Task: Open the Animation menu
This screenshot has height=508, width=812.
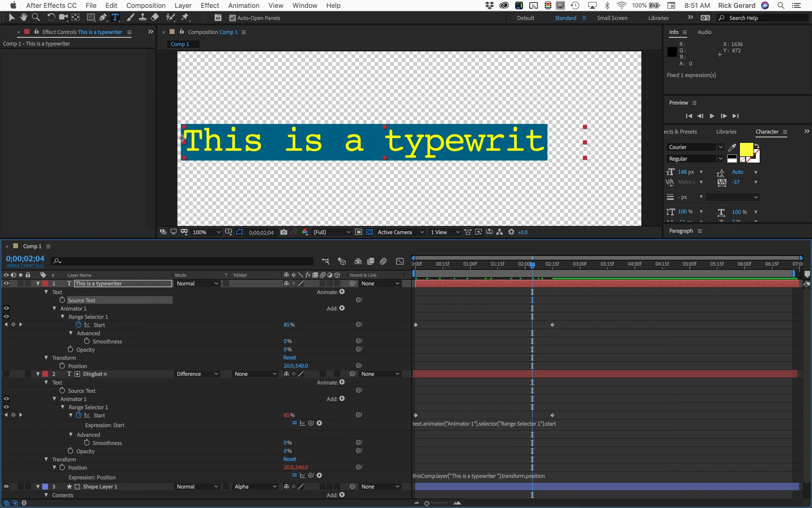Action: (244, 5)
